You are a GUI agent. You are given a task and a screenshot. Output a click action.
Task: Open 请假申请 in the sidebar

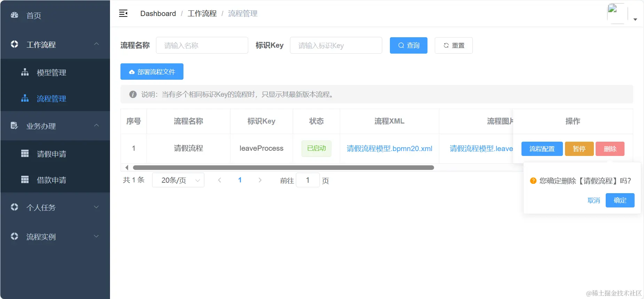pos(55,154)
